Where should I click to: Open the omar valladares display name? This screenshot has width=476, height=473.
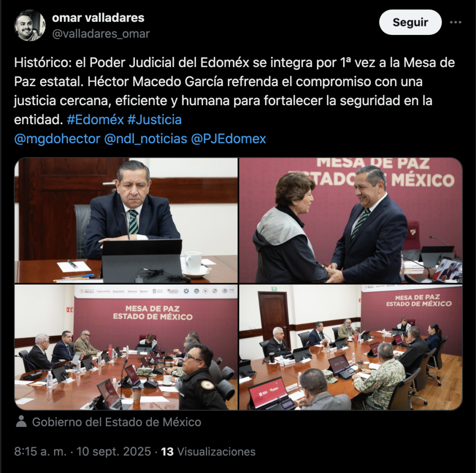click(98, 18)
